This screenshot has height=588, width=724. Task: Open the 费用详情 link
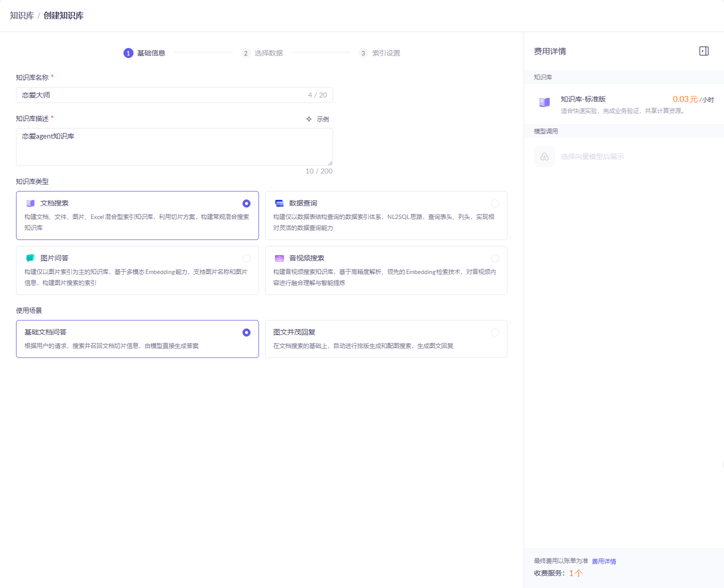603,561
